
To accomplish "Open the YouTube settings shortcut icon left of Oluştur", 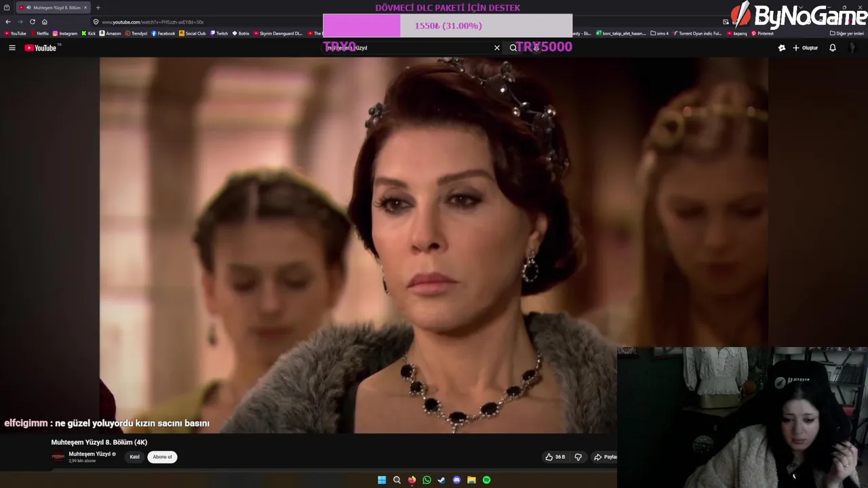I will coord(782,48).
